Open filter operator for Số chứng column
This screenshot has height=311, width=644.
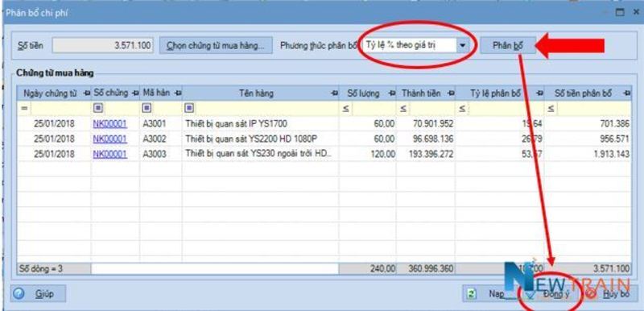tap(99, 109)
